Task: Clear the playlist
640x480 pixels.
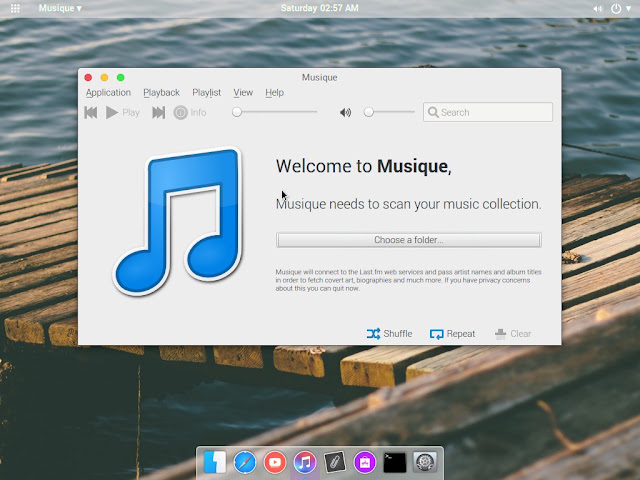Action: tap(513, 334)
